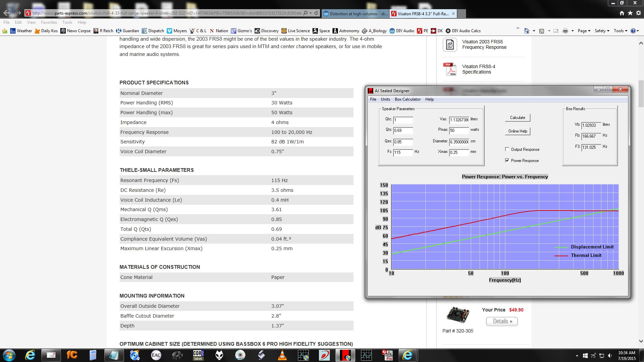Open the dropdown arrow beside the Home icon
Screen dimensions: 644x362
tap(534, 31)
